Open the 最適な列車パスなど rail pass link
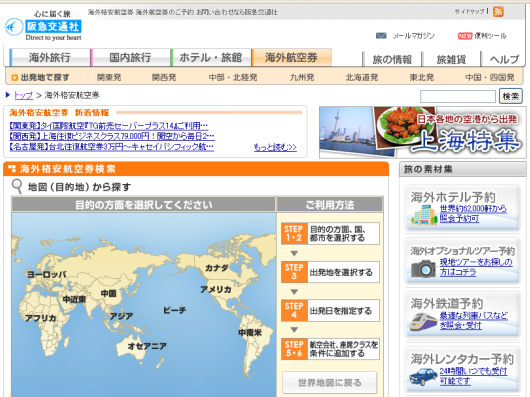The image size is (530, 397). pyautogui.click(x=473, y=320)
